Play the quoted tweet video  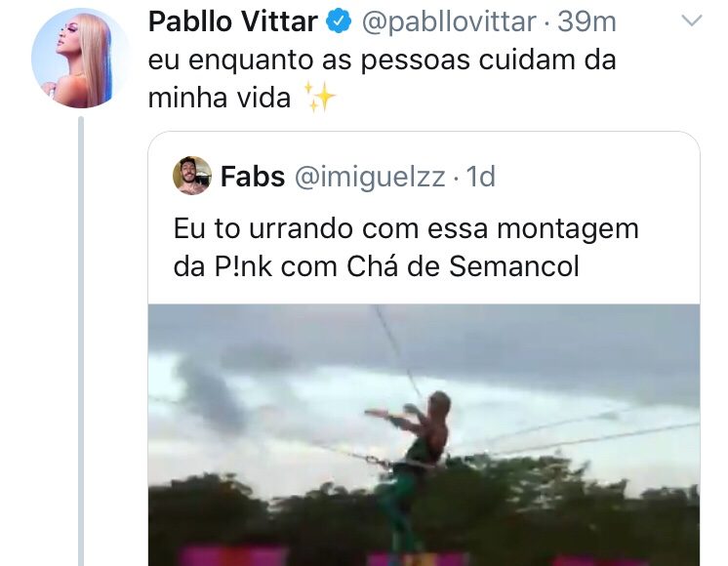point(424,435)
